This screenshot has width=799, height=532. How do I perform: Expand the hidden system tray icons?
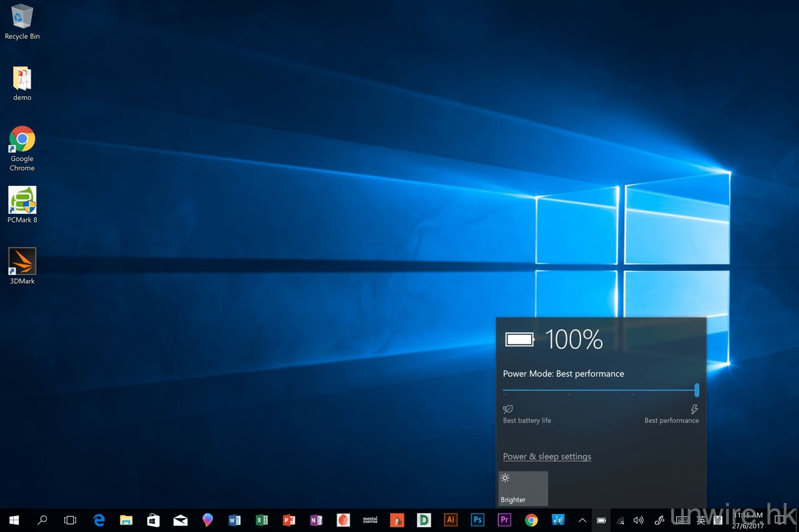coord(582,520)
